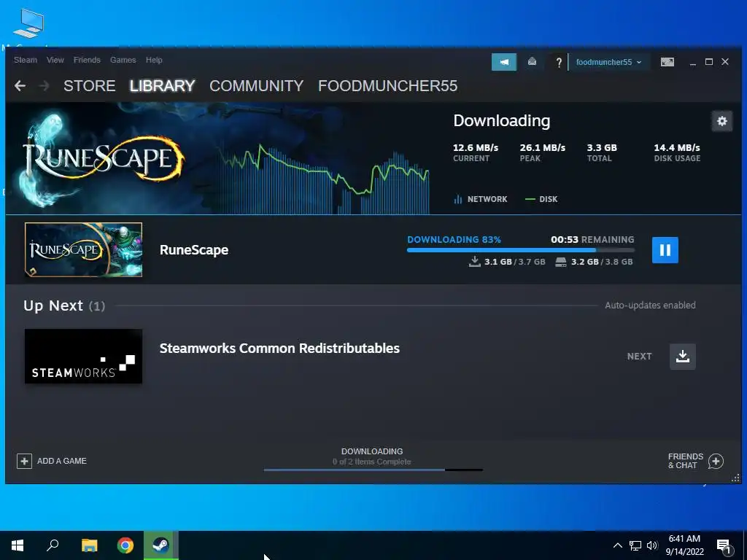The height and width of the screenshot is (560, 747).
Task: Click the download throughput graph
Action: click(x=324, y=179)
